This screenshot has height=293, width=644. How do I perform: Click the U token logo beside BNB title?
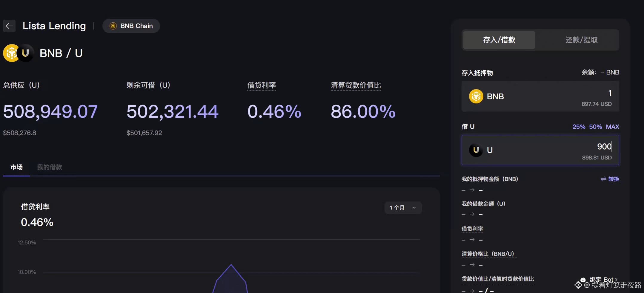26,53
